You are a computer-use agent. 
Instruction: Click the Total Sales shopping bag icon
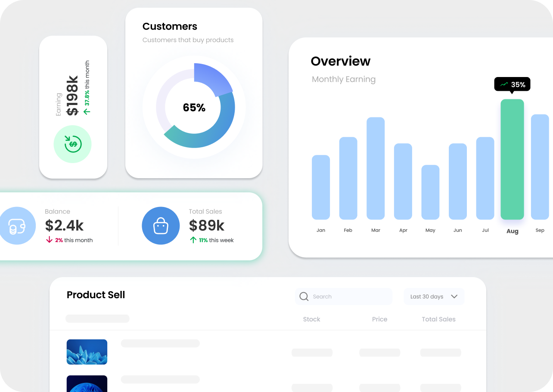(x=161, y=226)
